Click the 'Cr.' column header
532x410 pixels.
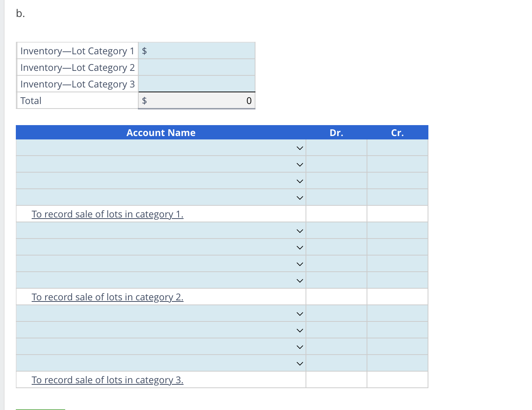pyautogui.click(x=397, y=133)
